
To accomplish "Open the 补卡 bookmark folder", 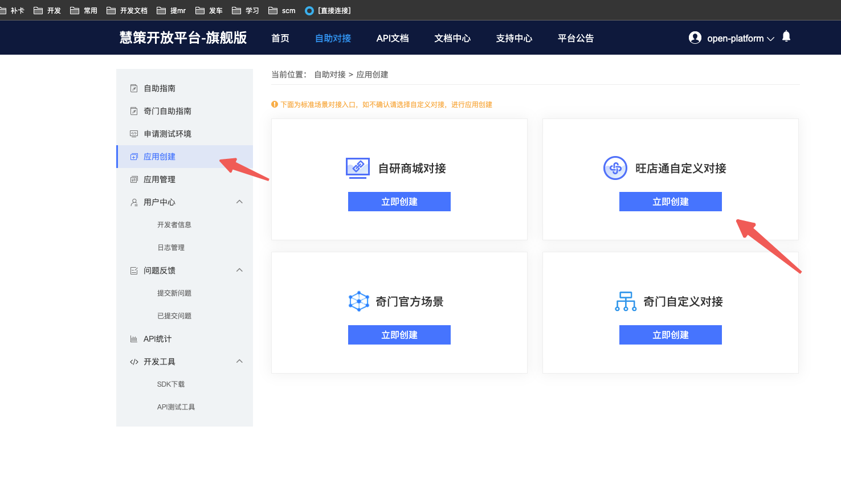I will click(12, 10).
